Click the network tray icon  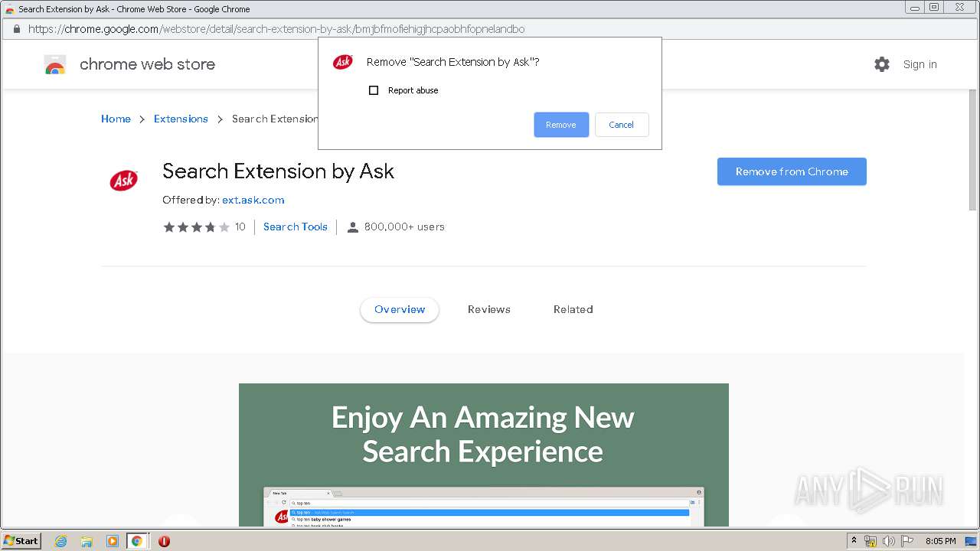(871, 541)
